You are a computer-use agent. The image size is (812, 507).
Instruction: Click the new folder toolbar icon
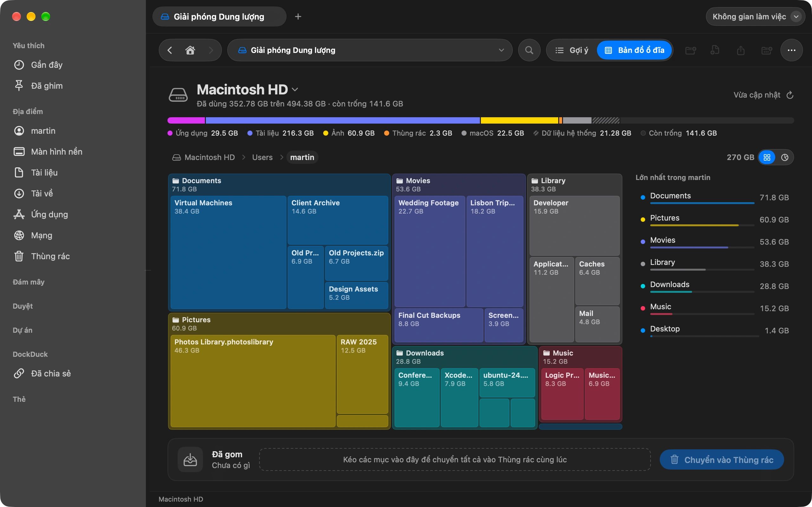pyautogui.click(x=690, y=50)
